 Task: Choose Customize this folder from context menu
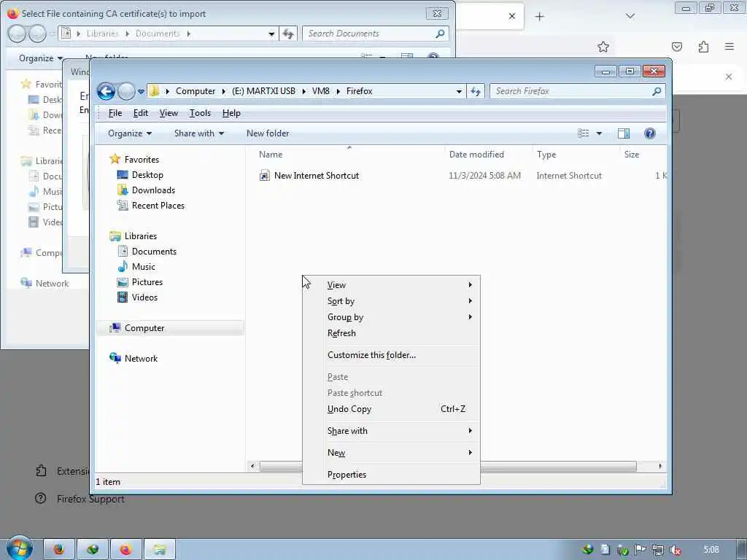click(391, 355)
